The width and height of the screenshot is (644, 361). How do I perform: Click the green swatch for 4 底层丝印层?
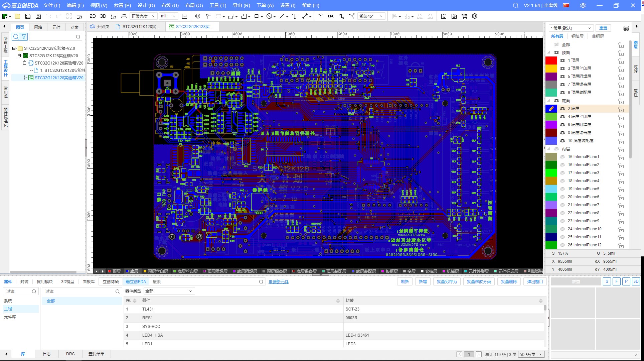(x=551, y=117)
